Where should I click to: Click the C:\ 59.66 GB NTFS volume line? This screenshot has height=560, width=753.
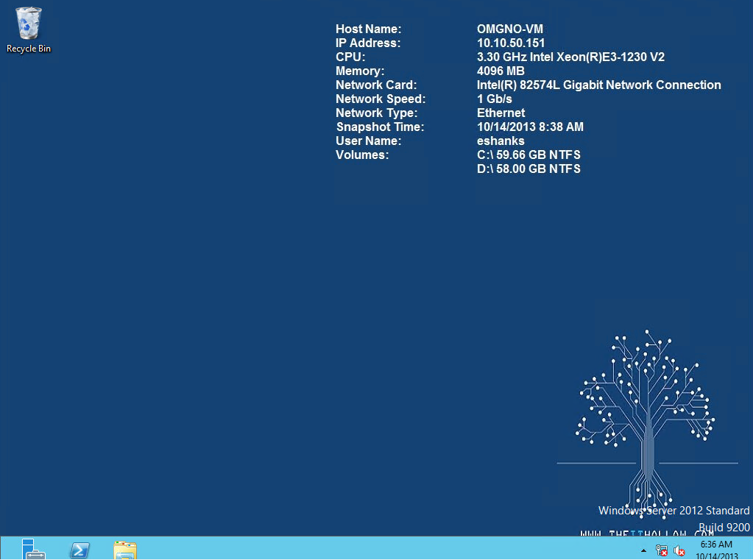(x=528, y=155)
